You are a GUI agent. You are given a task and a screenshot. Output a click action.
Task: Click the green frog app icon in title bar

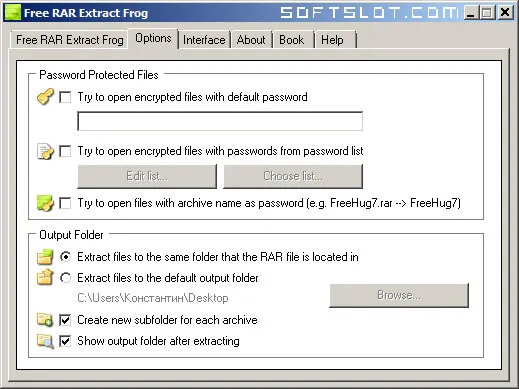12,12
